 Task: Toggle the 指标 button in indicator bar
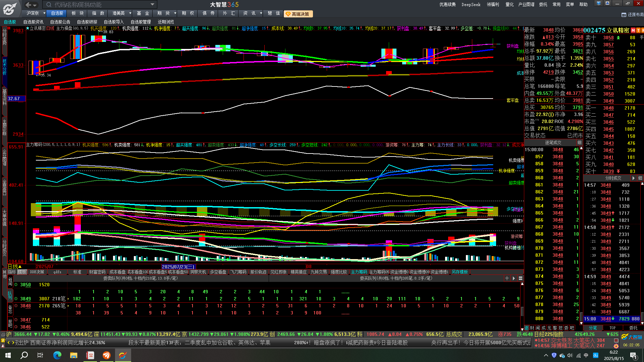pos(12,272)
